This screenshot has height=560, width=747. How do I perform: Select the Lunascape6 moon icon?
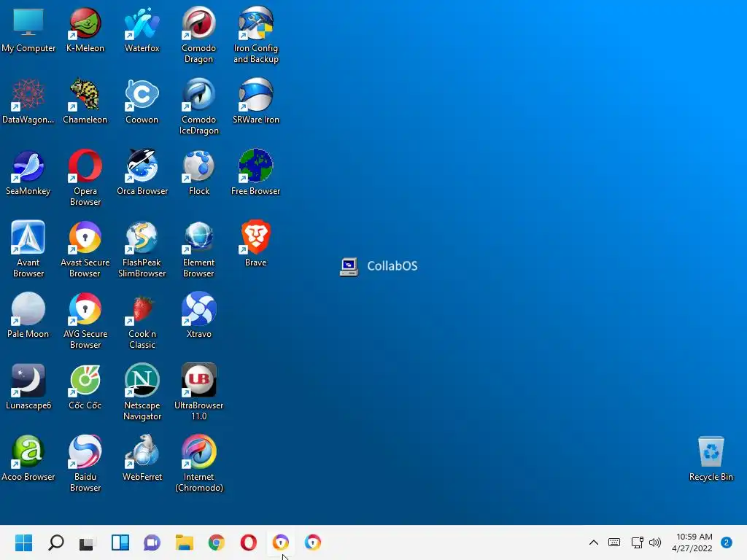point(28,386)
